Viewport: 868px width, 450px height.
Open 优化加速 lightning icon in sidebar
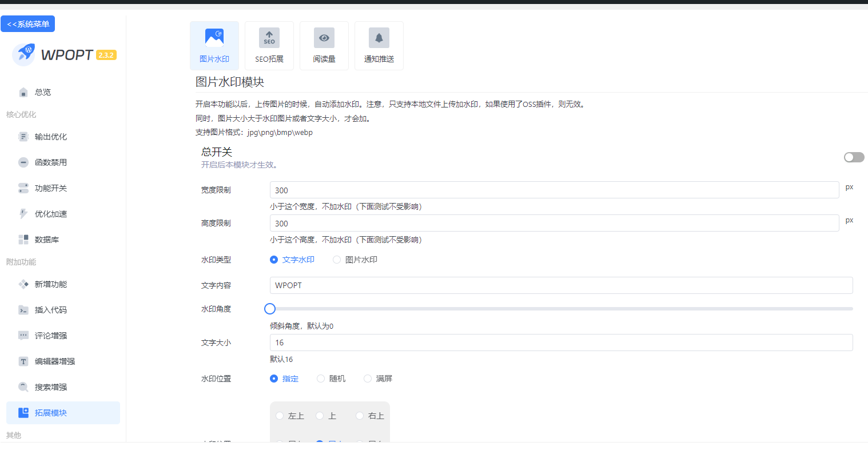(x=23, y=214)
